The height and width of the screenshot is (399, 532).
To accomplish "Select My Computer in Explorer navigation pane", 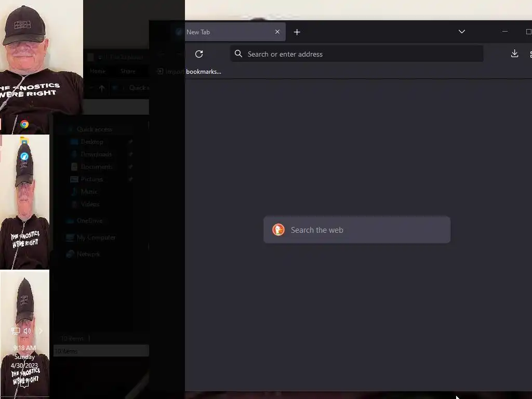I will pos(96,237).
